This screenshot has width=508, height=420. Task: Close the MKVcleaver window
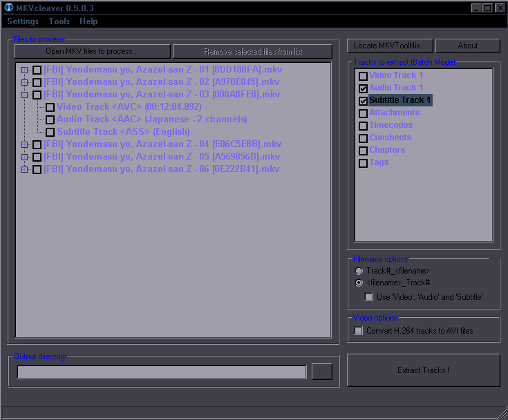point(500,8)
